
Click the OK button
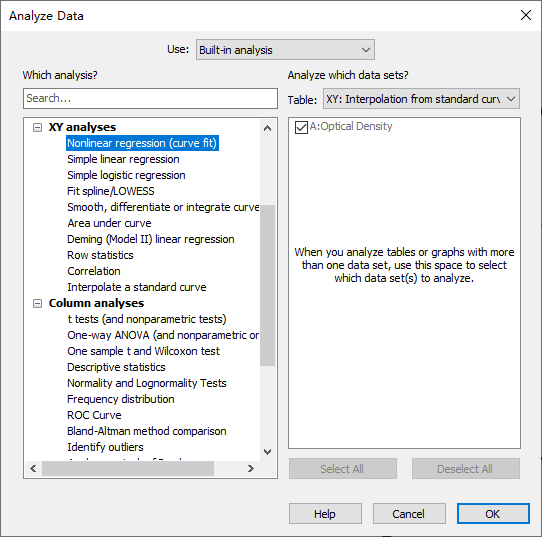tap(493, 514)
